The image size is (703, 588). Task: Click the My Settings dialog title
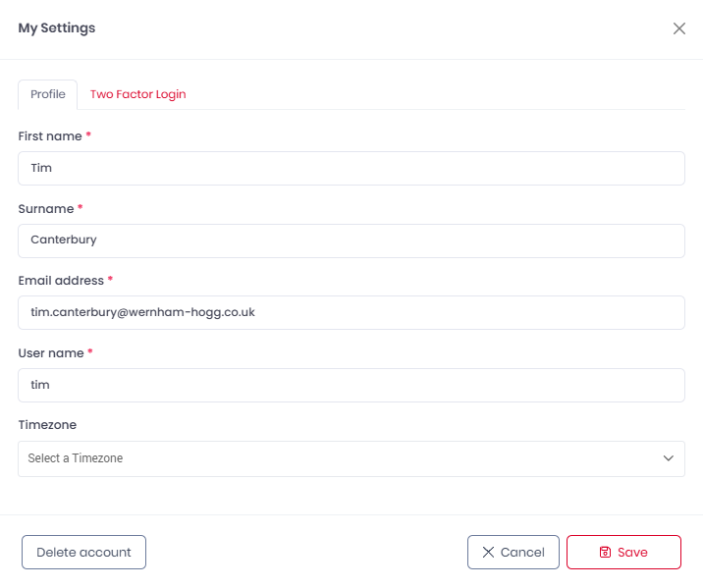(x=57, y=28)
